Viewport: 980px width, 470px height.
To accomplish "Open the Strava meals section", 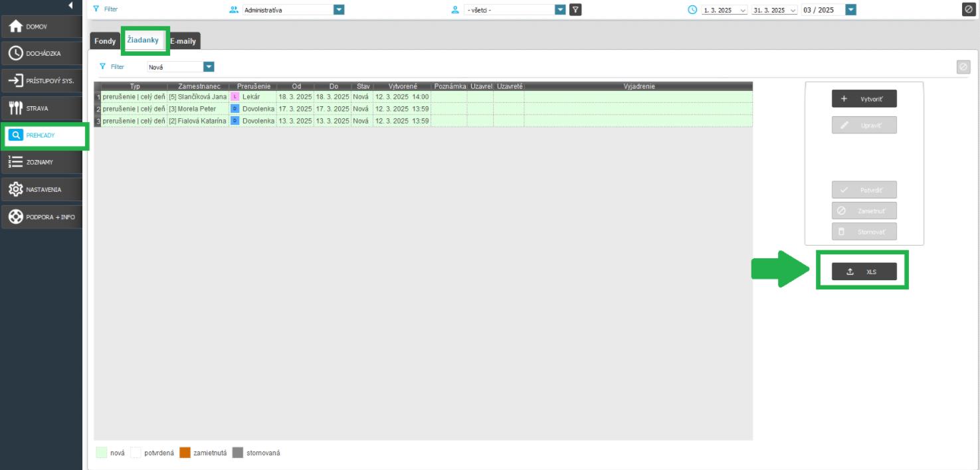I will (41, 108).
